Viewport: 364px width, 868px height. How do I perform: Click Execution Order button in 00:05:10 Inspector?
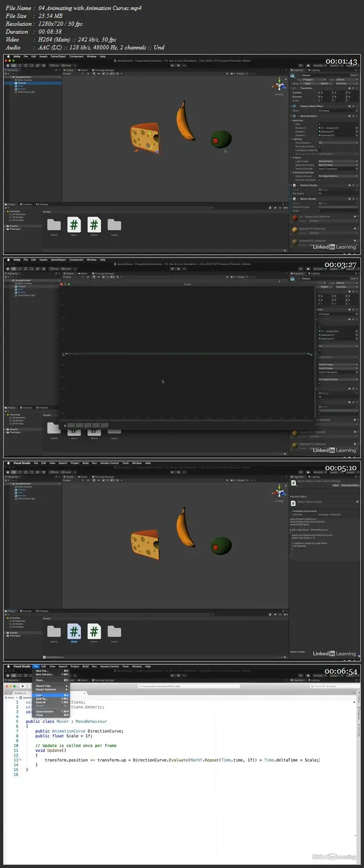click(x=349, y=485)
